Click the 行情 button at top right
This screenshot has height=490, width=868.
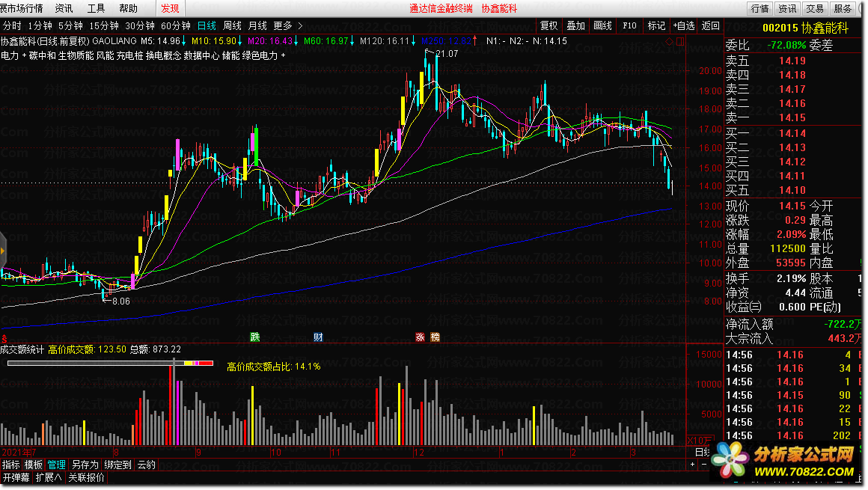760,8
